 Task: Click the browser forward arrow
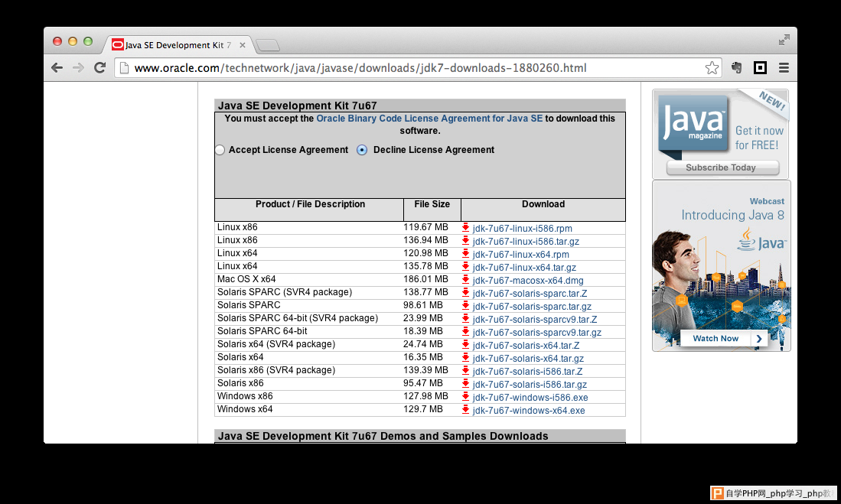pos(78,67)
